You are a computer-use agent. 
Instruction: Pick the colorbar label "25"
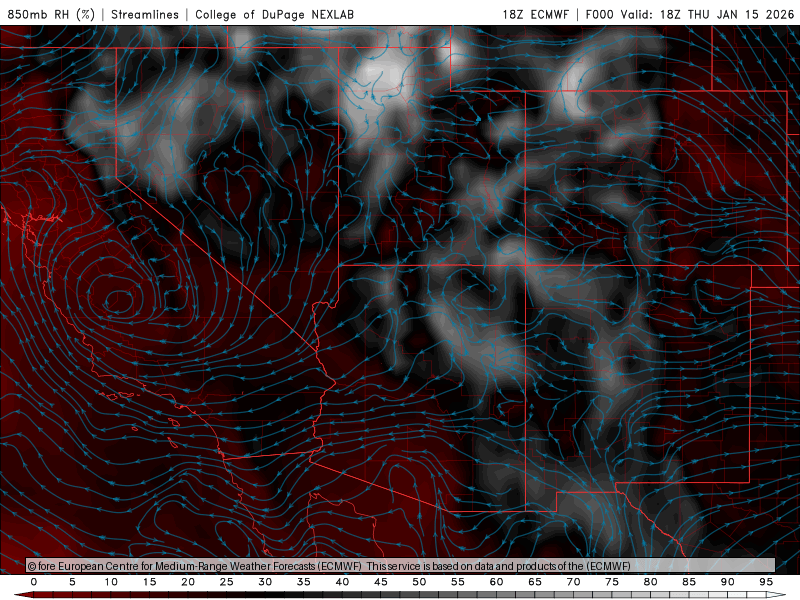coord(227,582)
